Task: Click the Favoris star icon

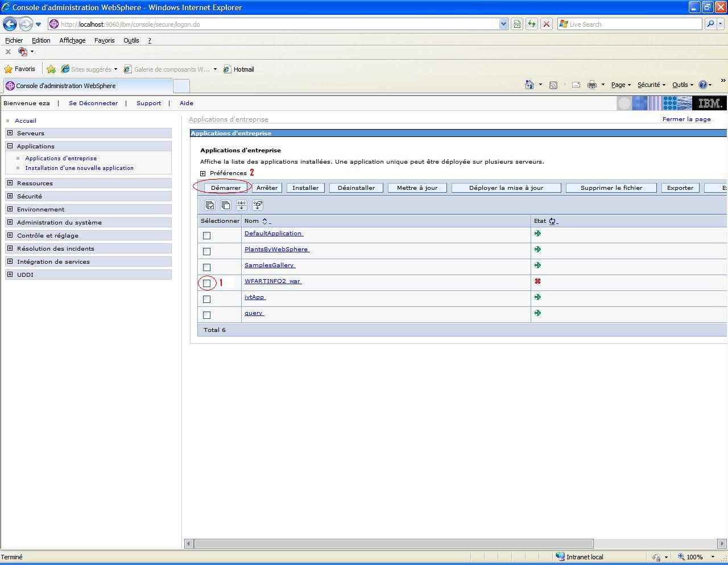Action: [9, 69]
